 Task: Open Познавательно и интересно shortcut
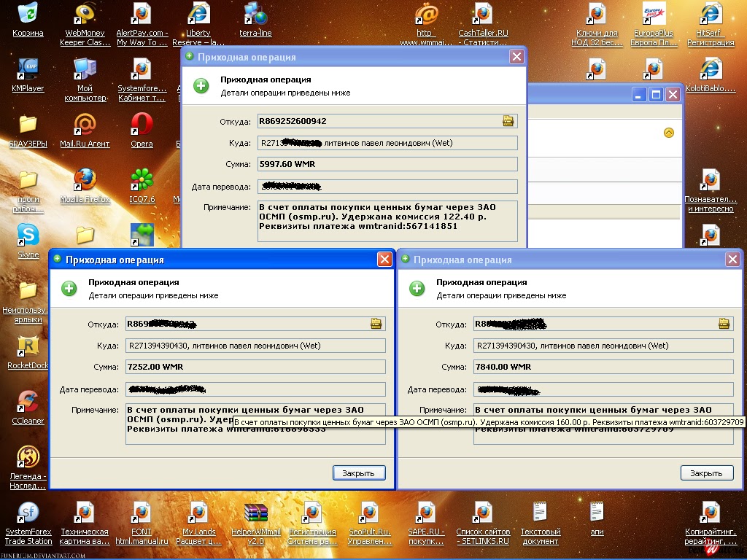(711, 190)
